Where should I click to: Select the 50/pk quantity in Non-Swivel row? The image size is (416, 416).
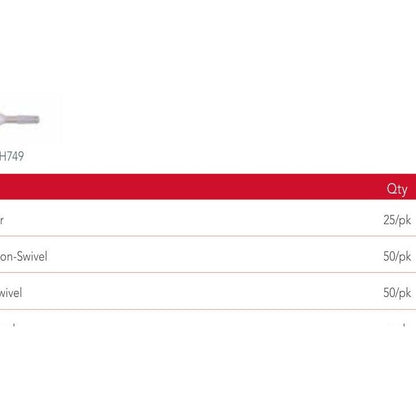click(397, 256)
